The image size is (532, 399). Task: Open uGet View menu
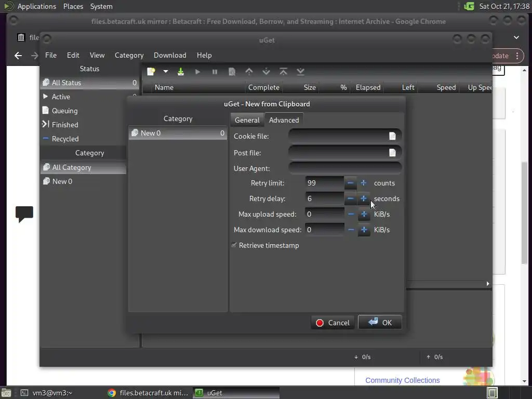click(x=97, y=55)
